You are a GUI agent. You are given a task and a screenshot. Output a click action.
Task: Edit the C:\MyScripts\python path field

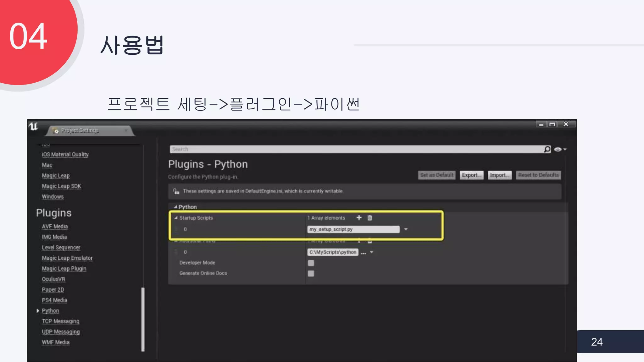point(333,252)
